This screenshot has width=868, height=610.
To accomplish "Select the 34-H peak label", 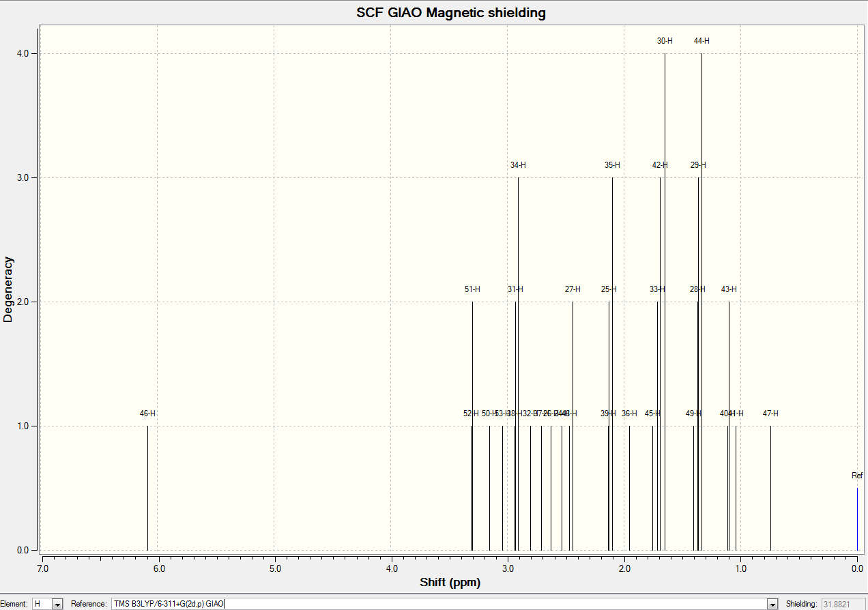I will pos(518,165).
